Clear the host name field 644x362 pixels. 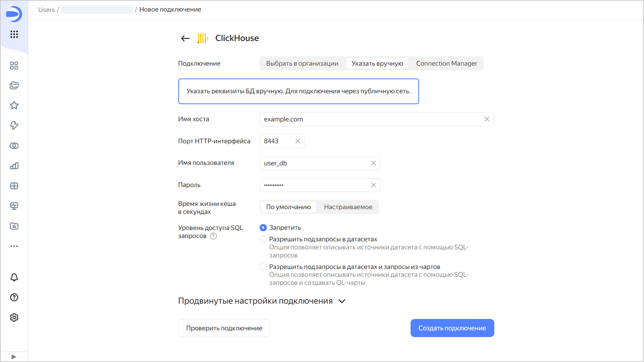pyautogui.click(x=487, y=119)
